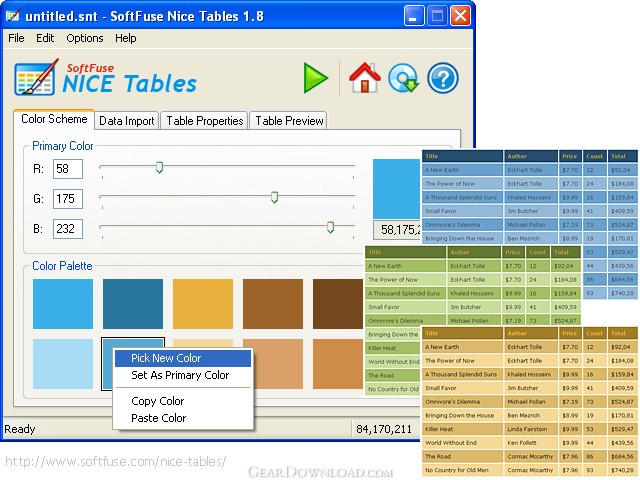Switch to the Data Import tab
640x480 pixels.
127,121
